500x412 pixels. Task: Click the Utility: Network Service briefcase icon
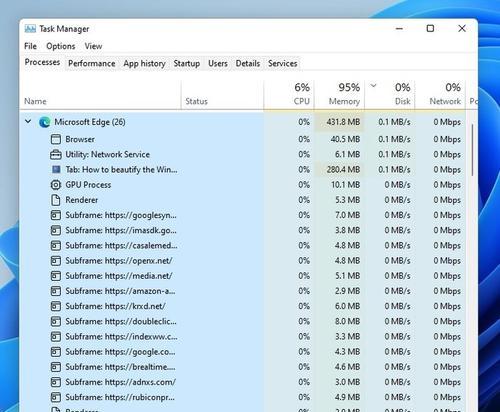tap(56, 154)
